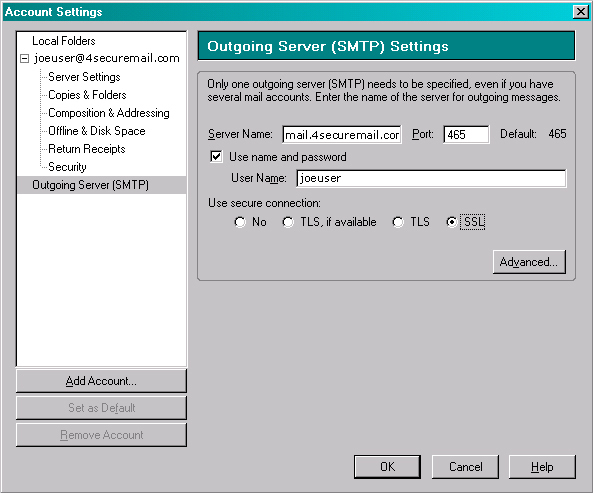Click the User Name text field
593x493 pixels.
431,178
